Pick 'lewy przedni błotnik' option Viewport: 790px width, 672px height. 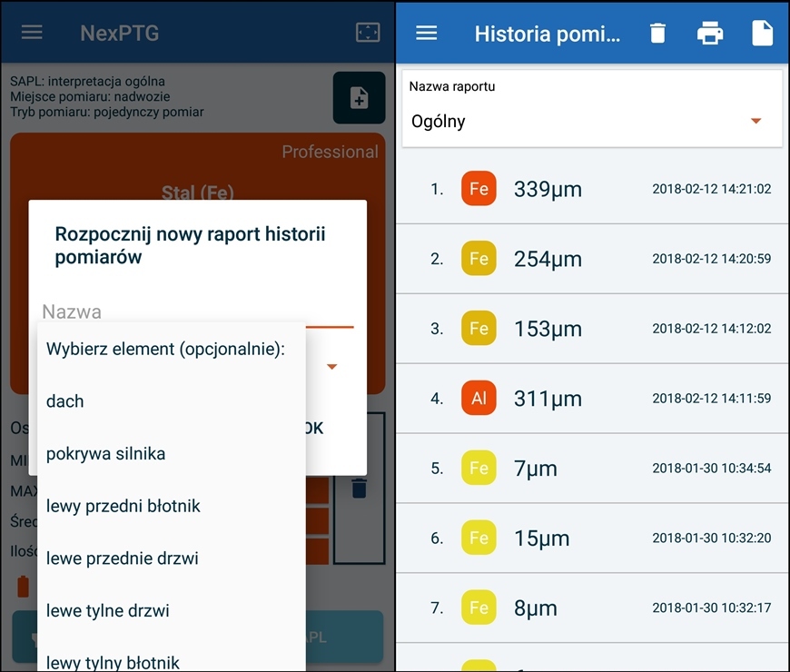tap(123, 506)
